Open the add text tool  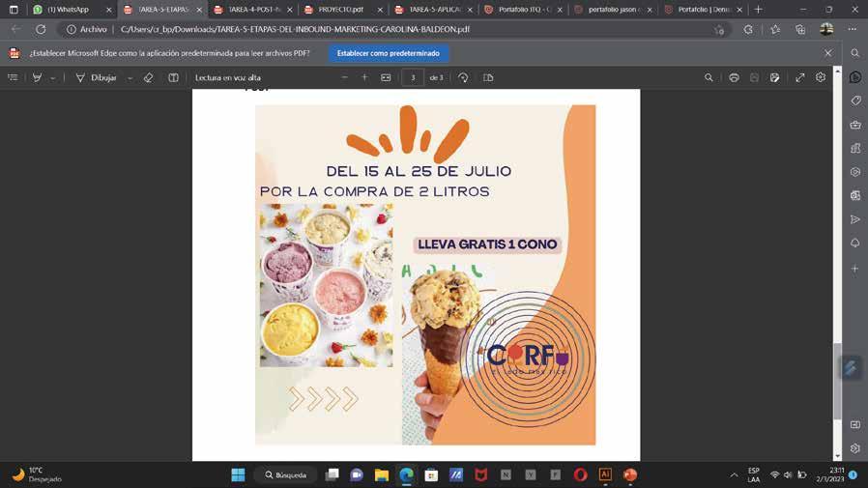173,78
